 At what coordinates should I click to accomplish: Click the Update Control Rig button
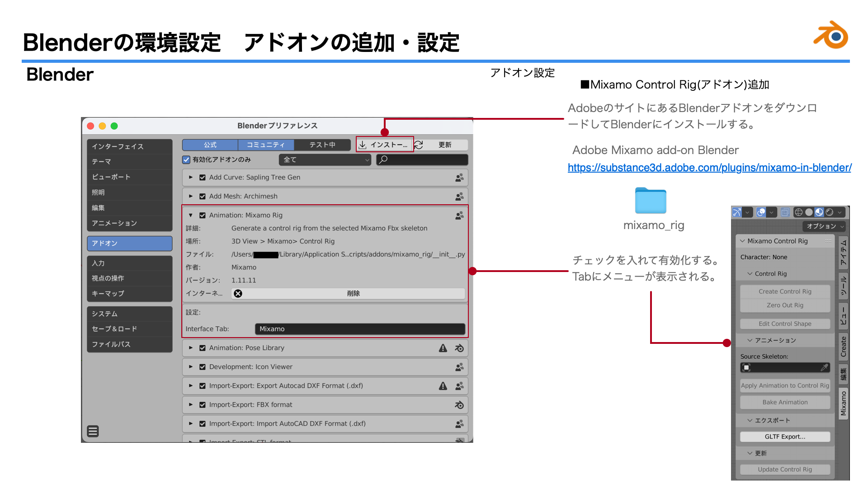click(x=785, y=469)
